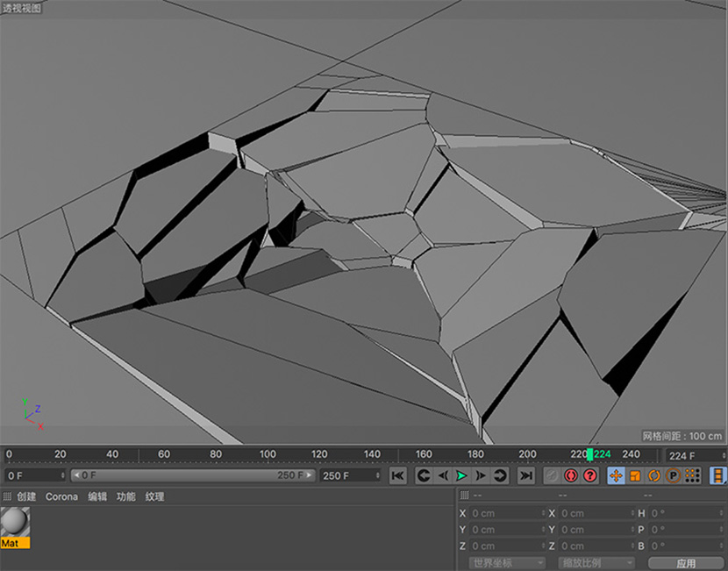This screenshot has height=571, width=728.
Task: Click the size X field
Action: pos(596,513)
